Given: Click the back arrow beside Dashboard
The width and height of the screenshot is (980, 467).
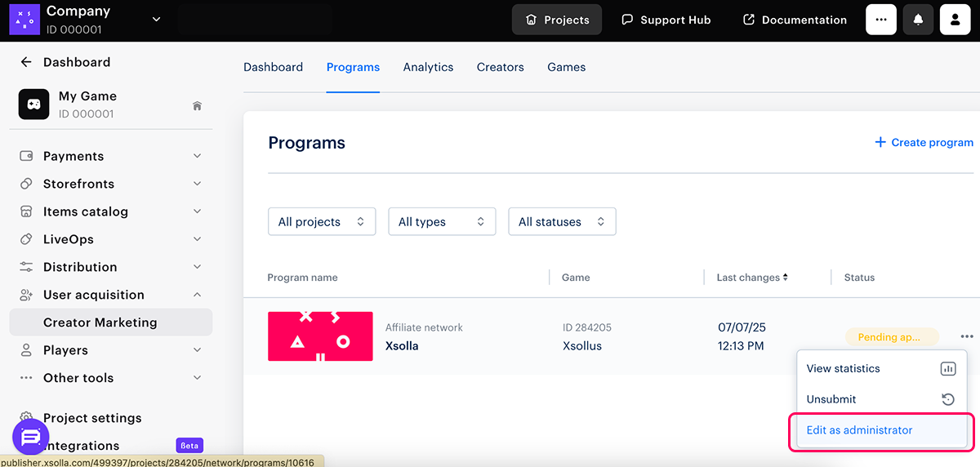Looking at the screenshot, I should [x=26, y=62].
